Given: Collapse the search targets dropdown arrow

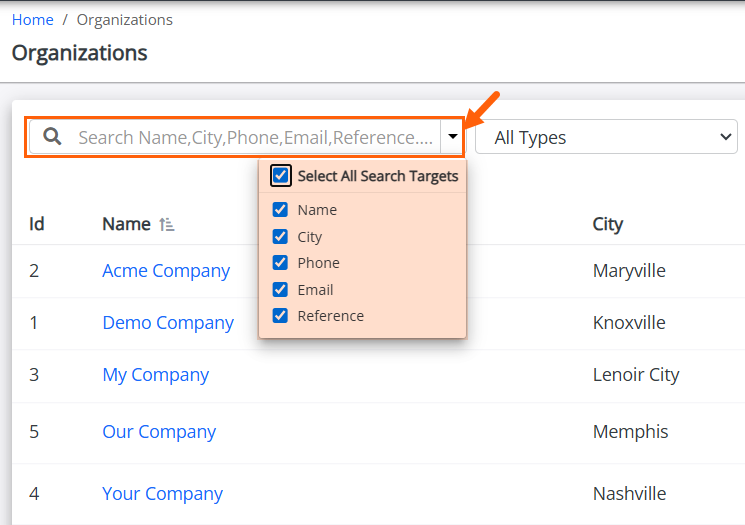Looking at the screenshot, I should [452, 137].
